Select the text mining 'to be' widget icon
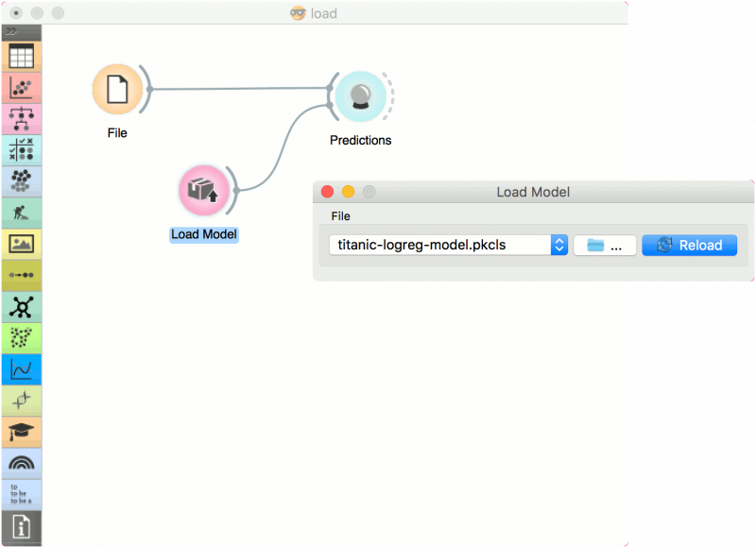 click(x=21, y=493)
